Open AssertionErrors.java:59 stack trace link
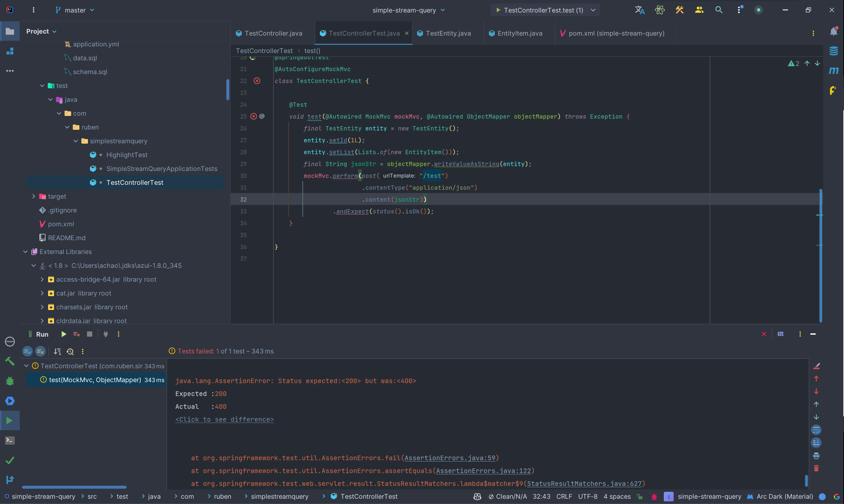This screenshot has width=844, height=504. pyautogui.click(x=450, y=458)
